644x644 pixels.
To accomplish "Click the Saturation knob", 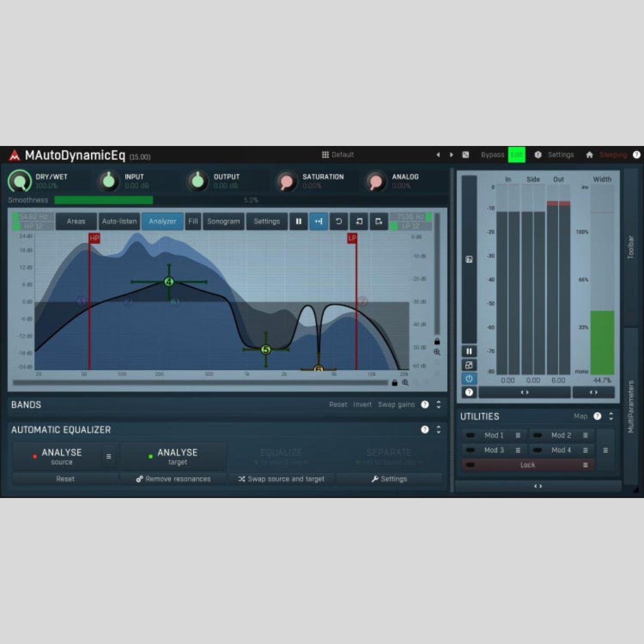I will pos(287,181).
